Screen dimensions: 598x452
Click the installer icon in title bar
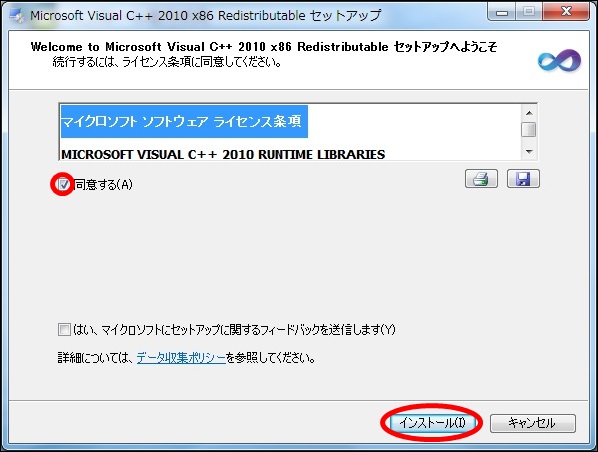(17, 15)
